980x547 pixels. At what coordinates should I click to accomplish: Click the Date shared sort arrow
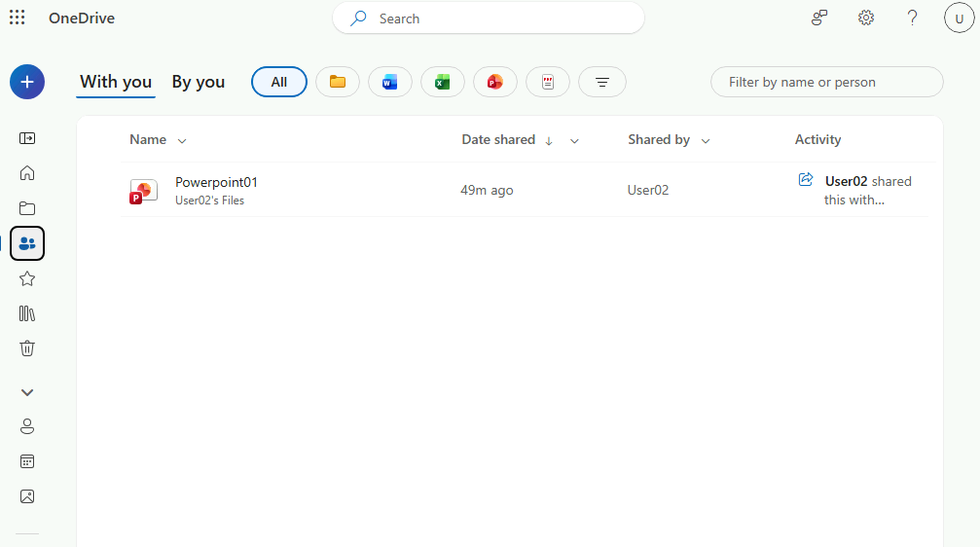point(549,141)
